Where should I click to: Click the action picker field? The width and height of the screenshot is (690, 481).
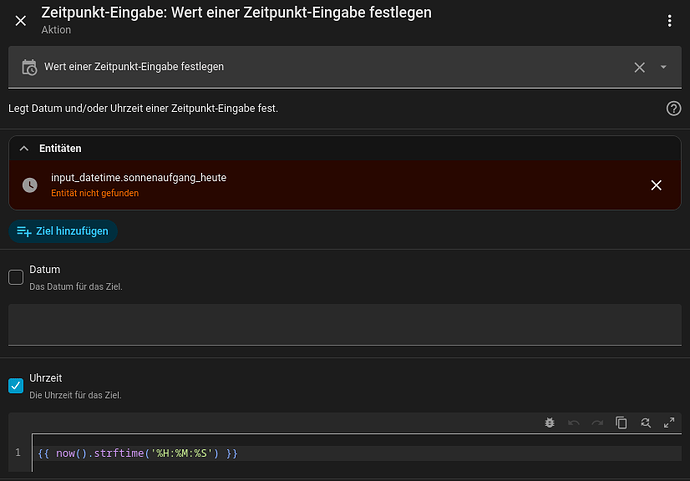[345, 67]
